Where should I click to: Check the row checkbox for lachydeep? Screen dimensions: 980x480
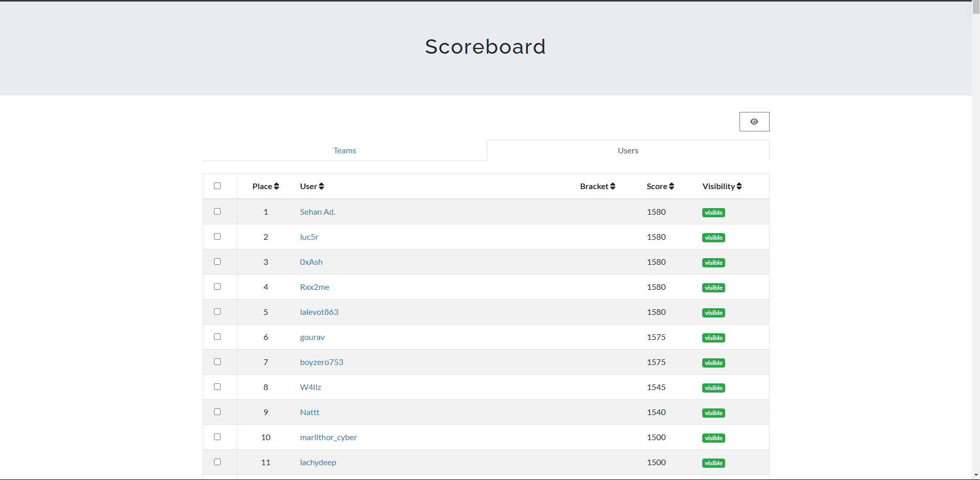click(x=218, y=462)
